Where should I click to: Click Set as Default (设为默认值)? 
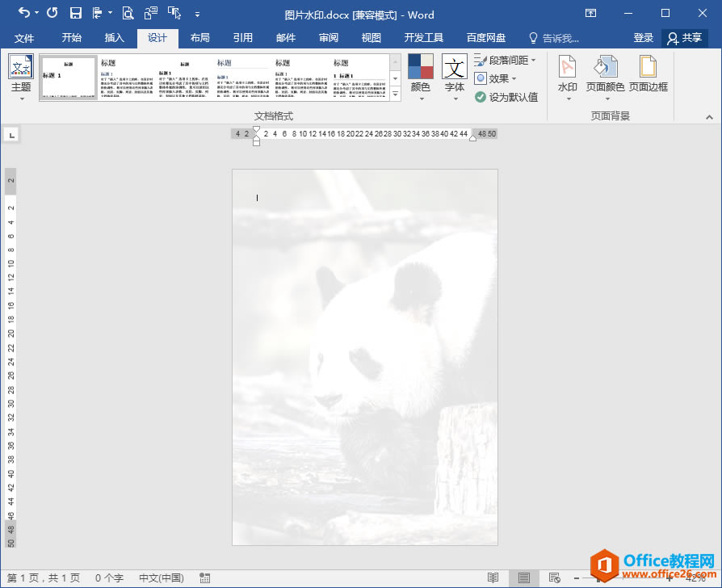(506, 97)
